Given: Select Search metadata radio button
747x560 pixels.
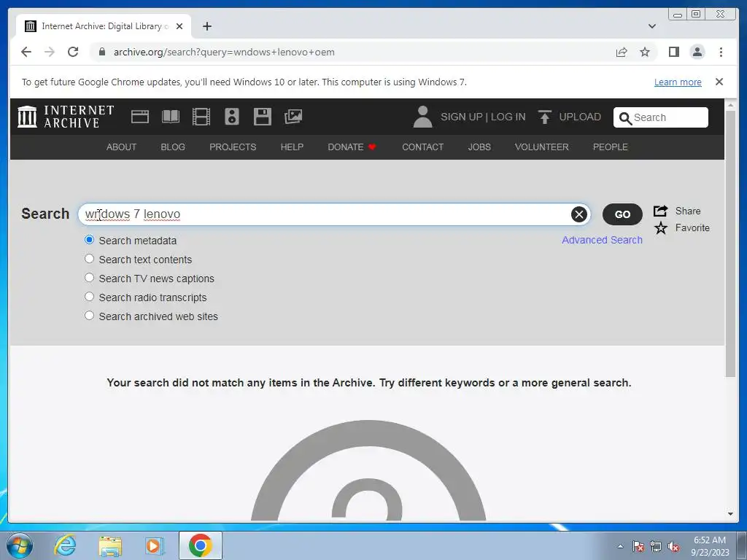Looking at the screenshot, I should click(x=89, y=239).
